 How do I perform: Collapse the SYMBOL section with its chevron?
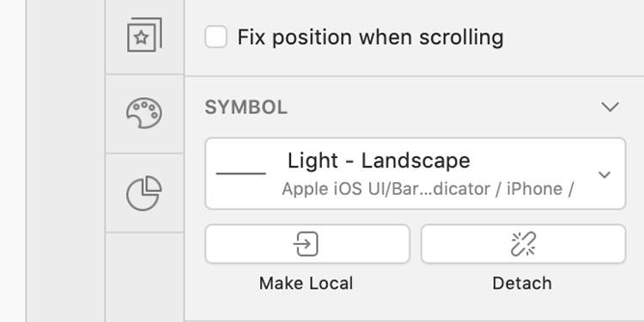click(x=610, y=107)
